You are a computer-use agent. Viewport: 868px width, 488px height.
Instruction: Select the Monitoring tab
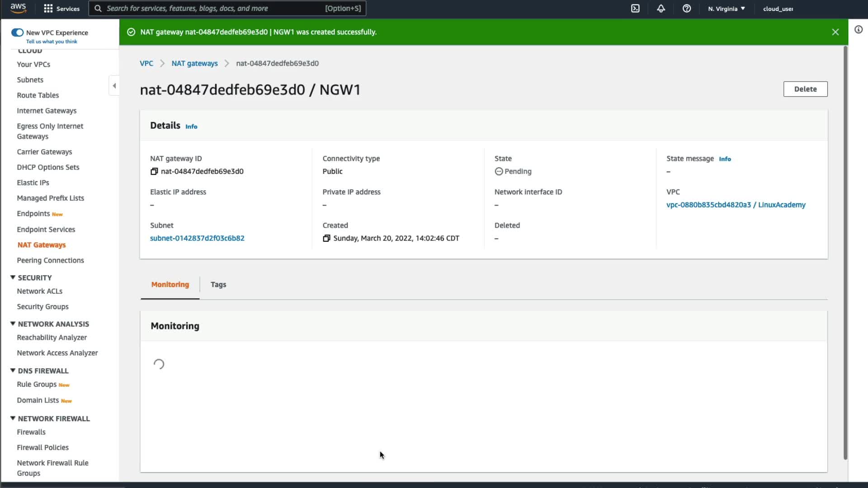click(170, 285)
